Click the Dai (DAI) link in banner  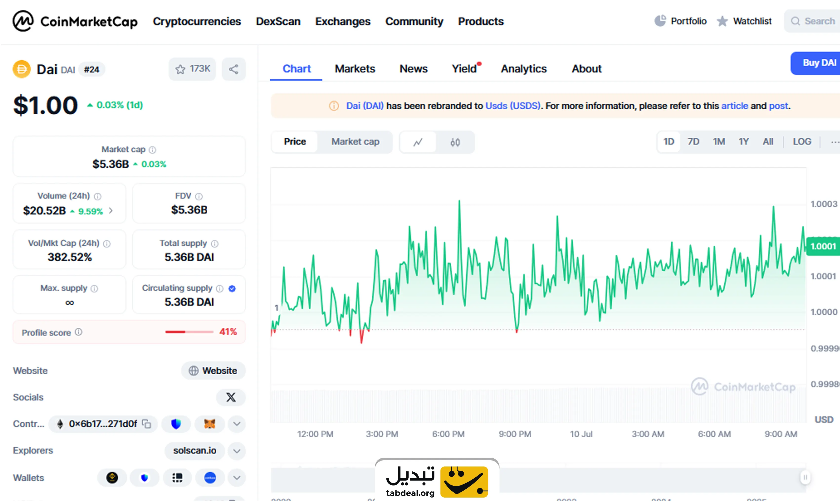tap(365, 106)
